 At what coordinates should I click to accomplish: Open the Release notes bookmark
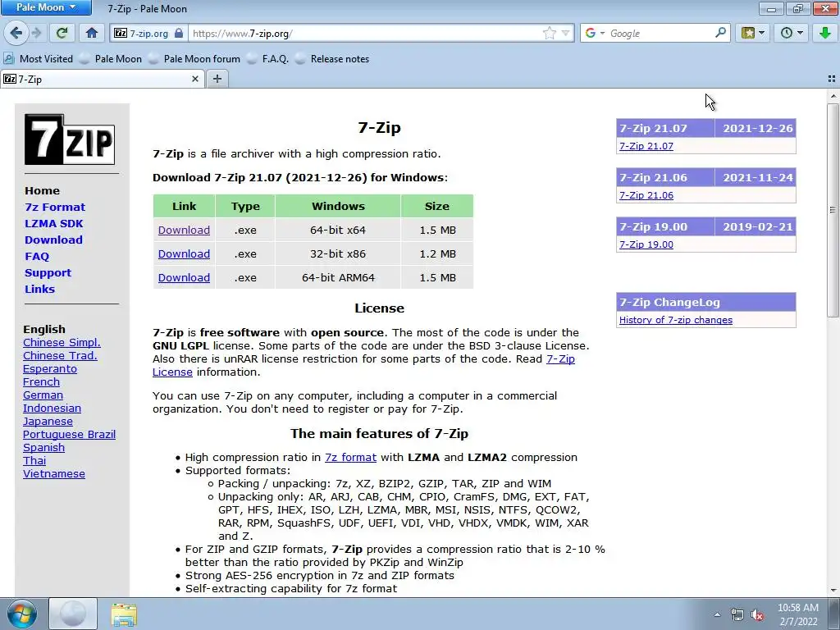(333, 59)
